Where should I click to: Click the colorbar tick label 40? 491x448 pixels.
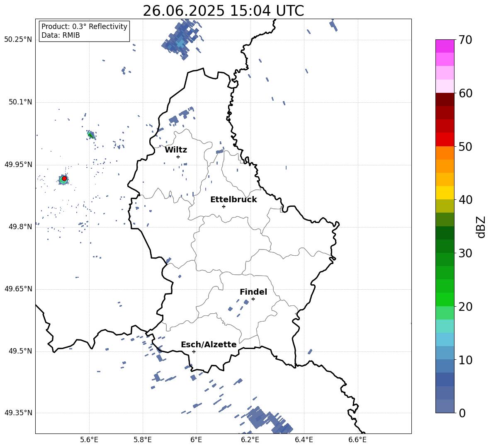pyautogui.click(x=465, y=200)
